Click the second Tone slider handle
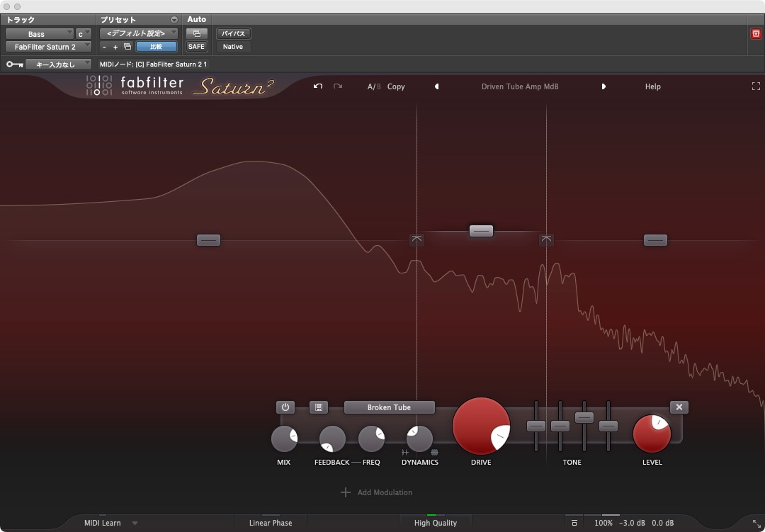The width and height of the screenshot is (765, 532). point(560,426)
